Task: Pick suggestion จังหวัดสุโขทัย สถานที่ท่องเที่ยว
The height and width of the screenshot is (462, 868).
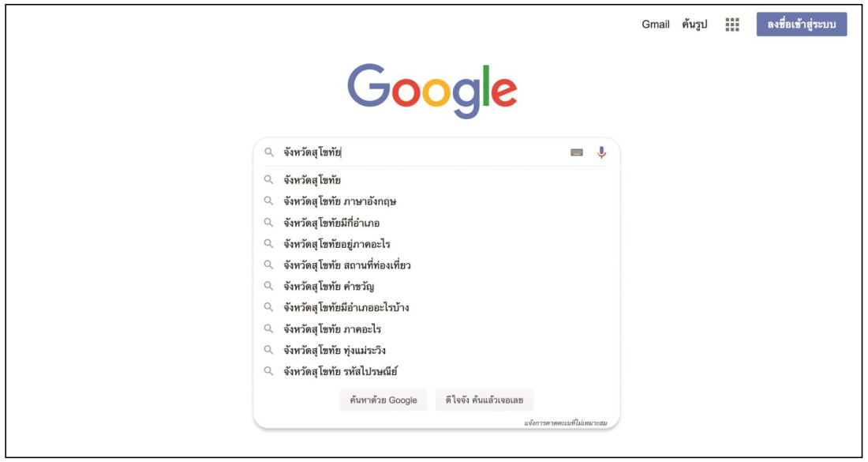Action: (x=347, y=265)
